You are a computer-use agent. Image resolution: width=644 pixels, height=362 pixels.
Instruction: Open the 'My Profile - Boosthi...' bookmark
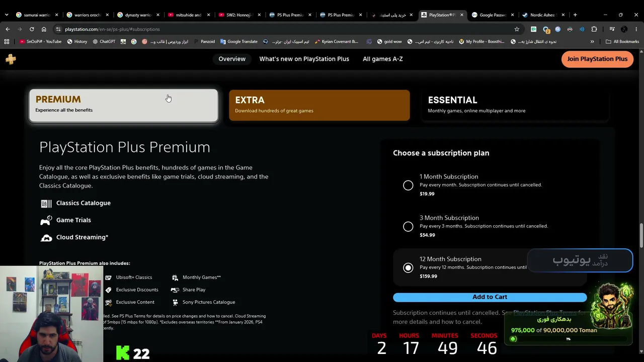[x=481, y=42]
